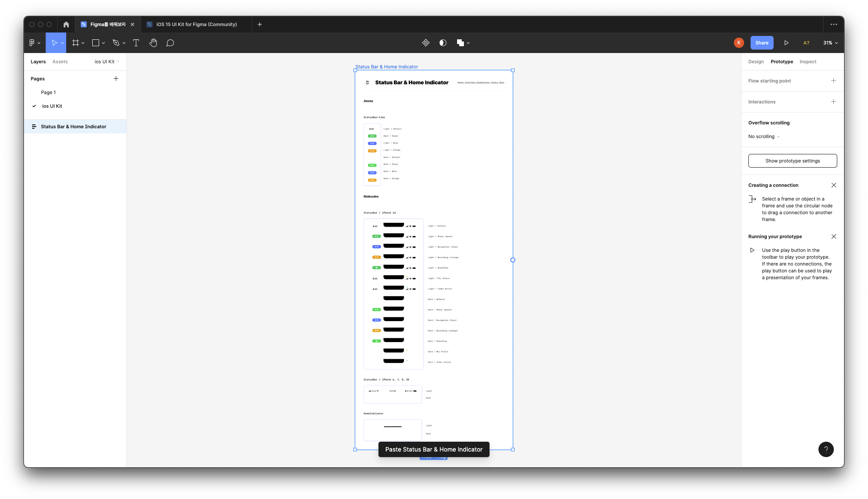Switch to the Design tab
The width and height of the screenshot is (868, 499).
coord(756,62)
